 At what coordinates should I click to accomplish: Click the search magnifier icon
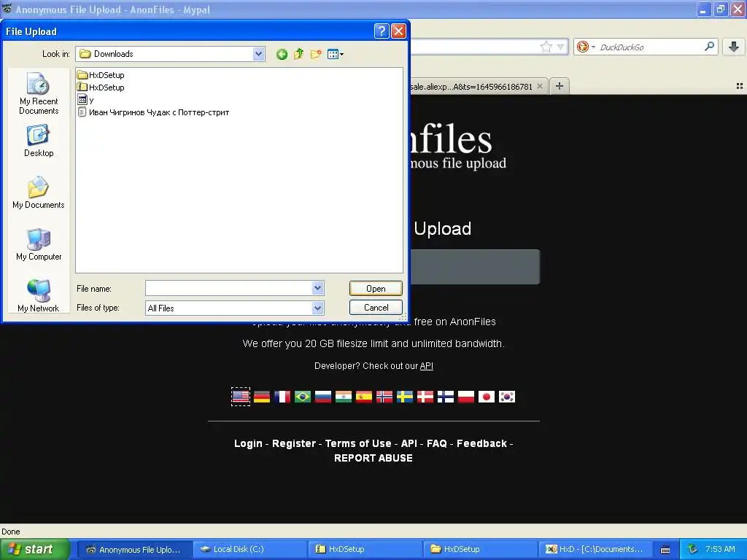(709, 46)
